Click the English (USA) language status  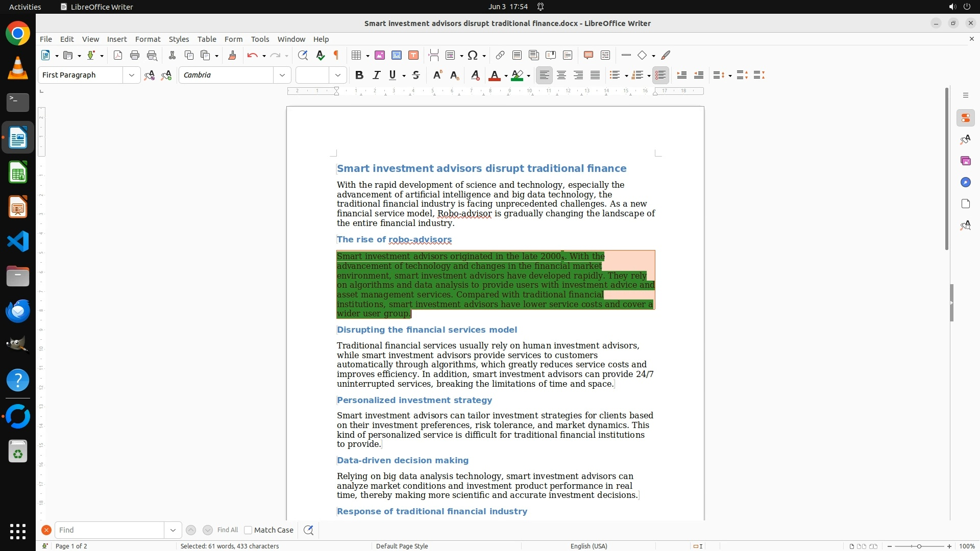click(x=589, y=546)
